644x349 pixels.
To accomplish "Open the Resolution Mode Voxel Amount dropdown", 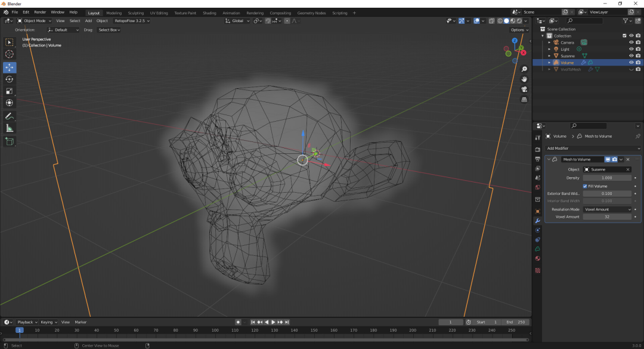I will 608,209.
